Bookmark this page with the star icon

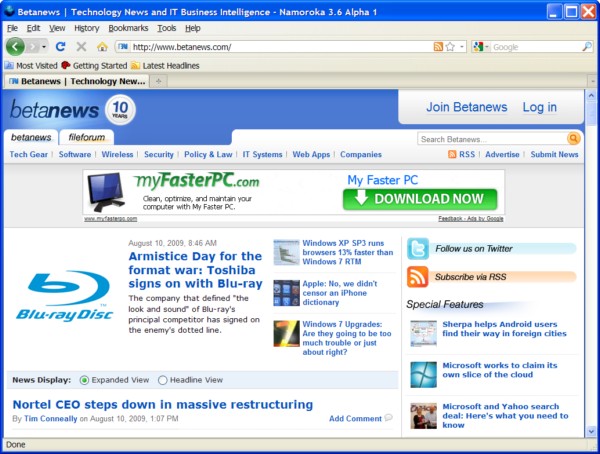[450, 47]
